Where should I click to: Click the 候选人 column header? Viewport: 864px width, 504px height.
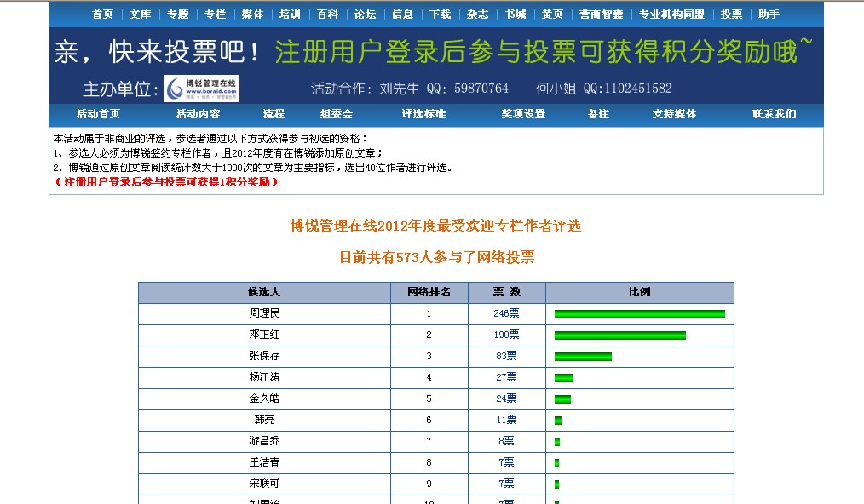point(264,293)
